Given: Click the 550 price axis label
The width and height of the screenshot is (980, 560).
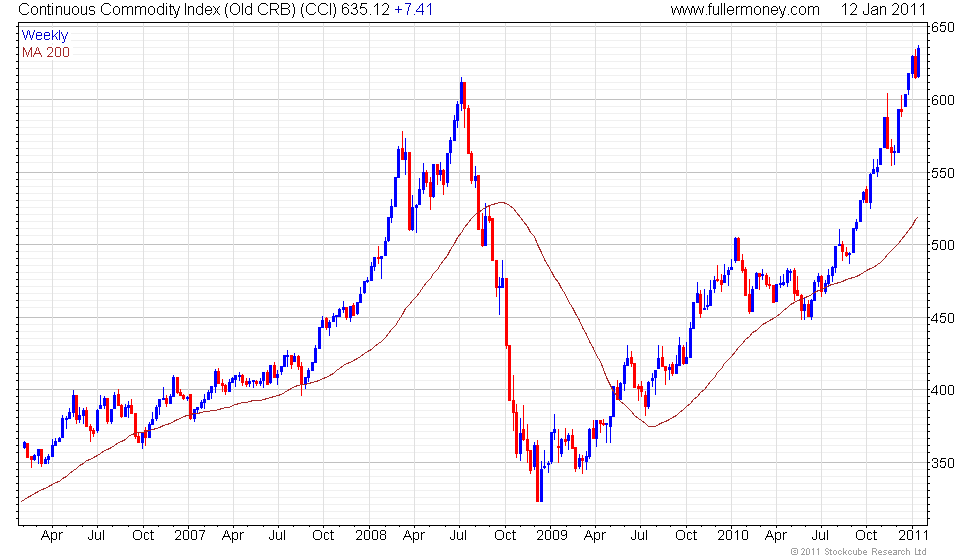Looking at the screenshot, I should click(x=943, y=173).
